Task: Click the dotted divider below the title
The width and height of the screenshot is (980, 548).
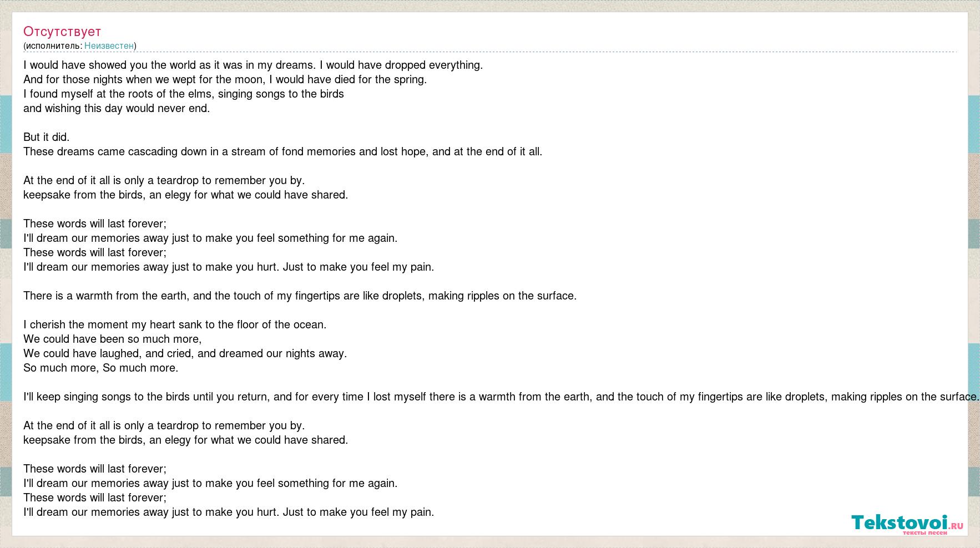Action: click(x=490, y=52)
